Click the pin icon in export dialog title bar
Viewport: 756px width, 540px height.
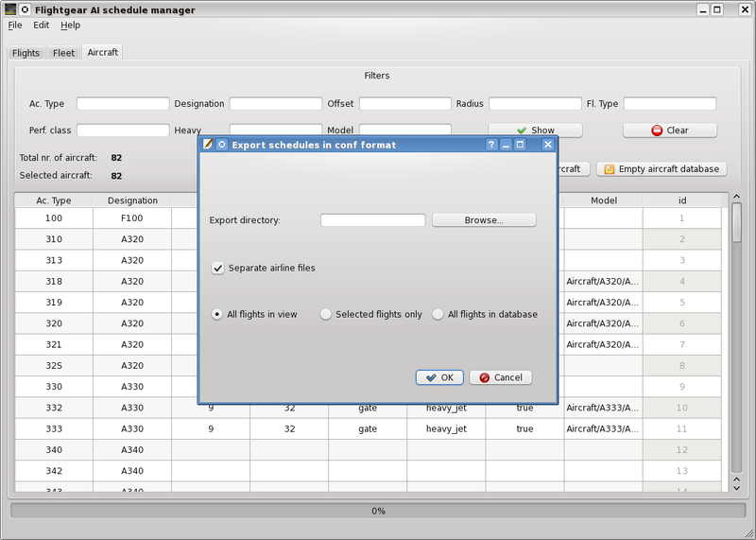click(x=222, y=145)
